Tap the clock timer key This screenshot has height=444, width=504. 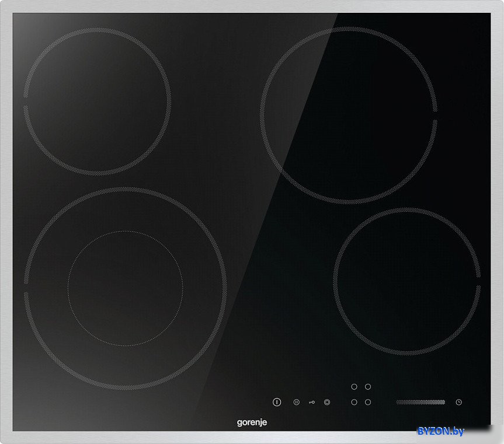458,402
